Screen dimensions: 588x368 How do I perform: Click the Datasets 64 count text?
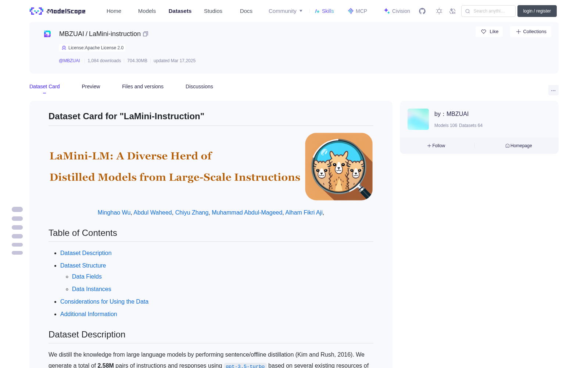[x=471, y=125]
